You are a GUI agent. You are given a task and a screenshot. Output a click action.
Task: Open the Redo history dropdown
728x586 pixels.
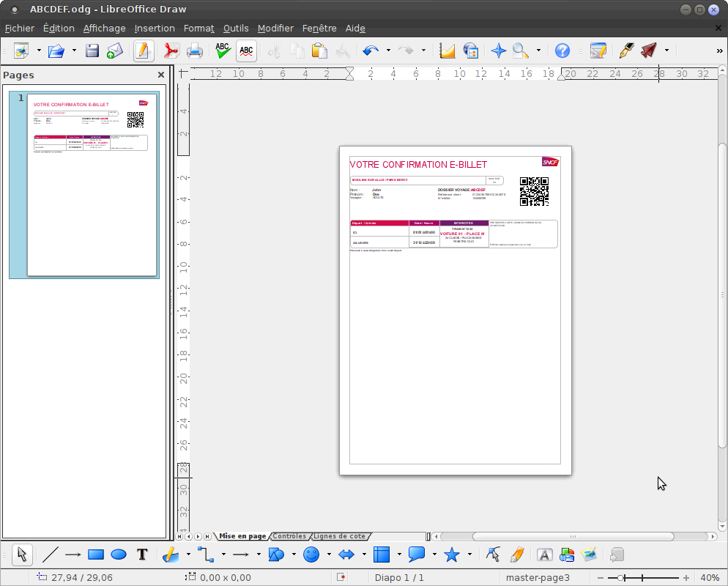pos(423,50)
